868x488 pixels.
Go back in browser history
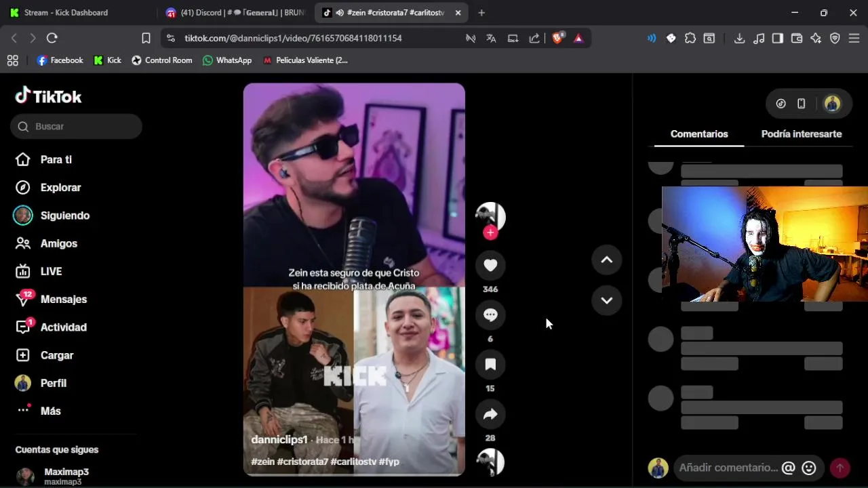(14, 39)
